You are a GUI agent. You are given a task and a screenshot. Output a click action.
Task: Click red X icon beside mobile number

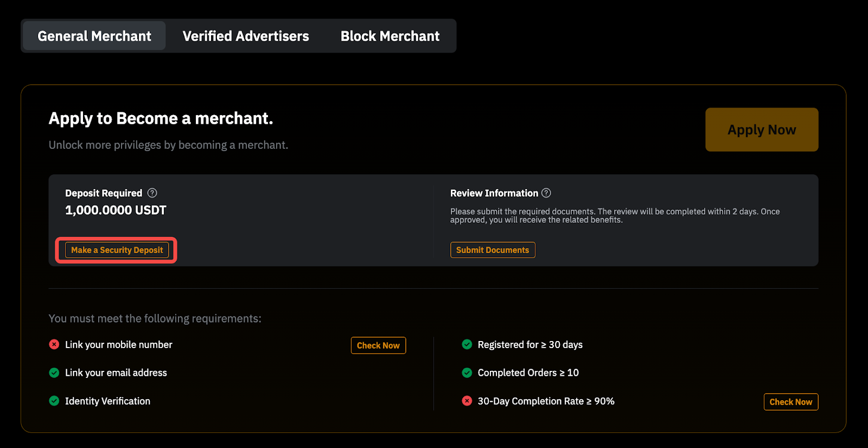(x=54, y=344)
